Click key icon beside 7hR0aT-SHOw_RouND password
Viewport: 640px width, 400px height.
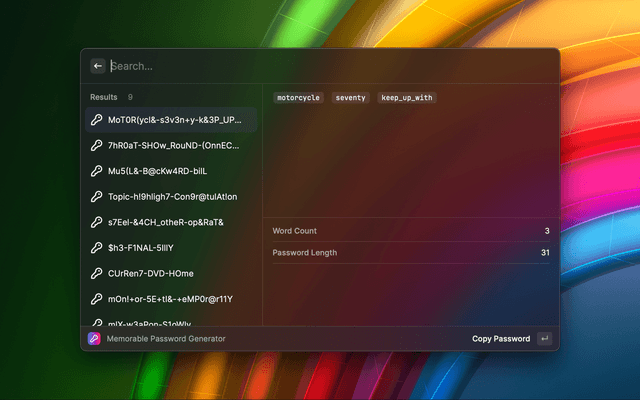pos(97,145)
